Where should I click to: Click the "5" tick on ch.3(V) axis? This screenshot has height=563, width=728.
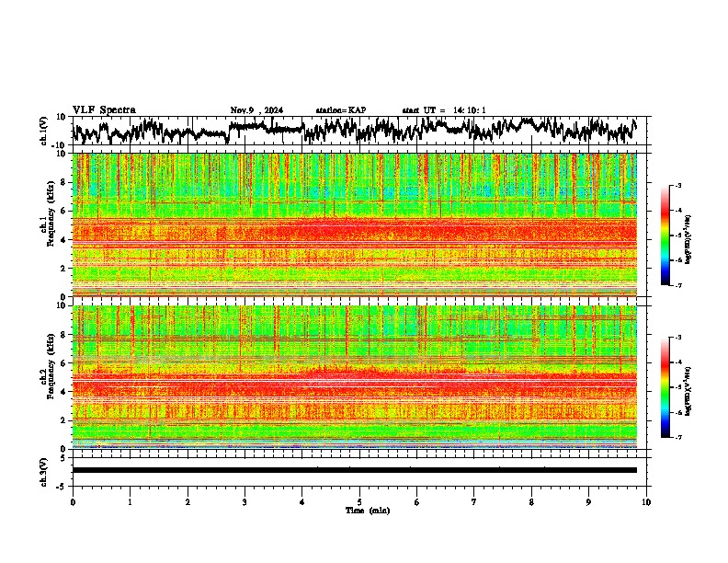64,458
